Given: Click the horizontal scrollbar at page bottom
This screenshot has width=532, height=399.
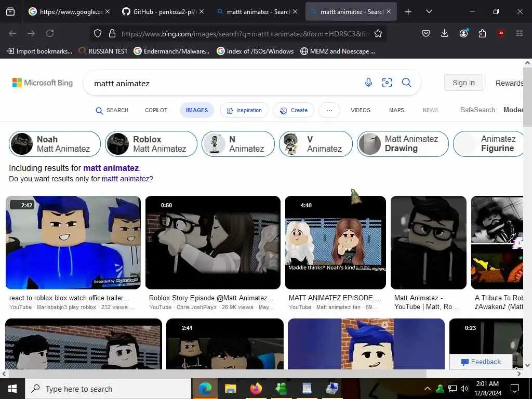Looking at the screenshot, I should (x=217, y=374).
